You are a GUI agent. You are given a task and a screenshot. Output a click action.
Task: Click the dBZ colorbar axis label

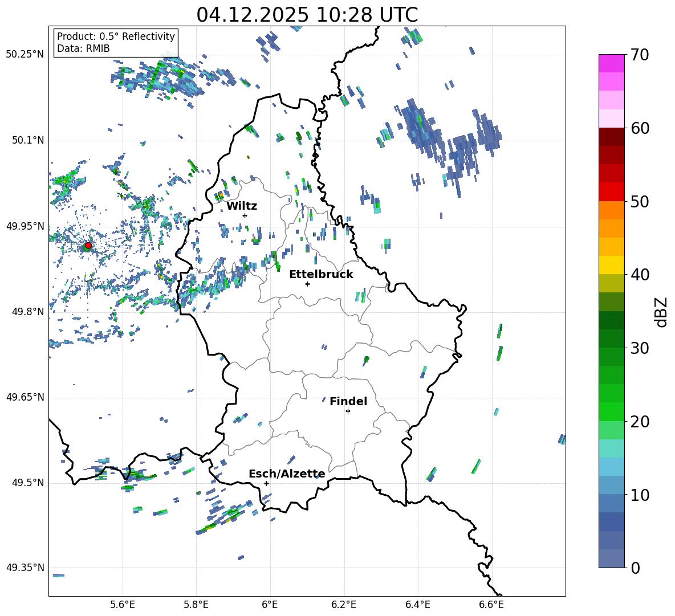point(661,312)
